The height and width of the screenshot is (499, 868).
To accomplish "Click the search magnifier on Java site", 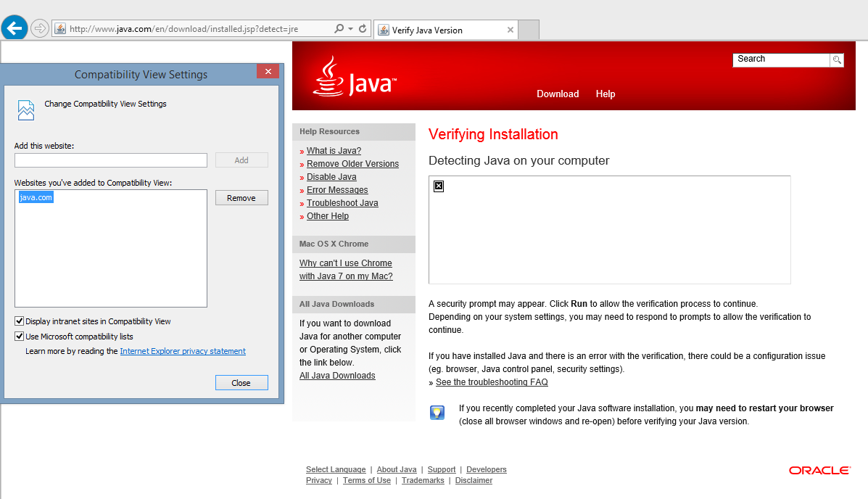I will (x=837, y=59).
